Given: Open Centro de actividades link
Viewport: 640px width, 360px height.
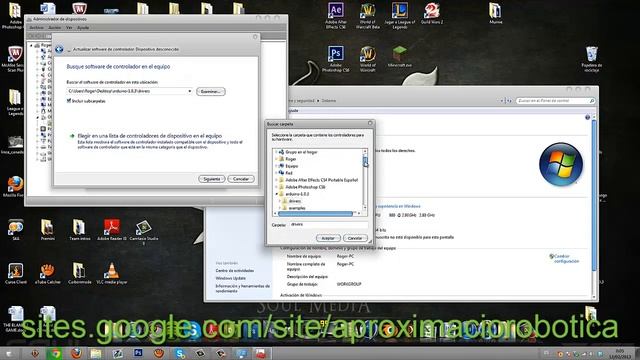Looking at the screenshot, I should 235,271.
